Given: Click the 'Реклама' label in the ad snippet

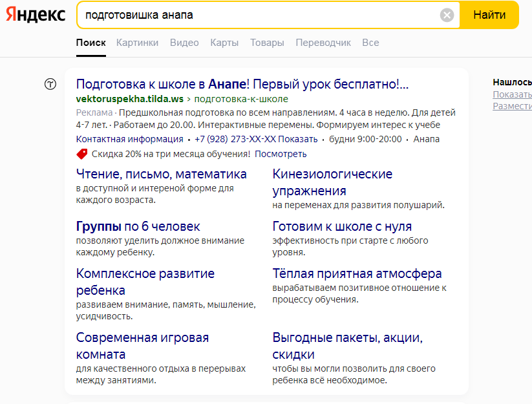Looking at the screenshot, I should [94, 112].
